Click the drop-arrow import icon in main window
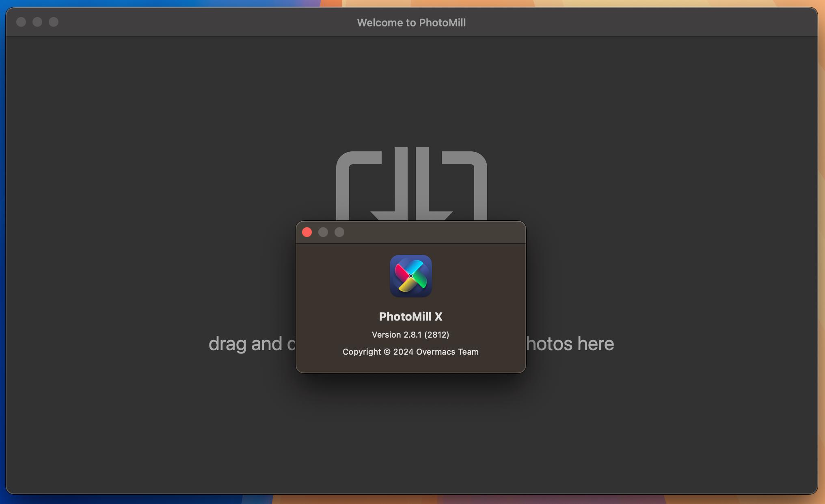The width and height of the screenshot is (825, 504). coord(412,184)
